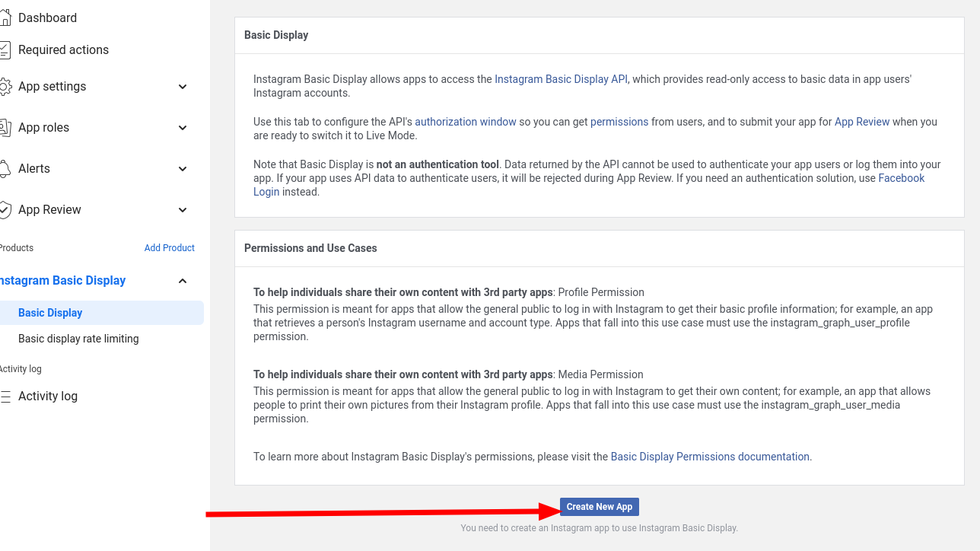Viewport: 980px width, 551px height.
Task: Click the Required actions checklist icon
Action: pyautogui.click(x=5, y=50)
